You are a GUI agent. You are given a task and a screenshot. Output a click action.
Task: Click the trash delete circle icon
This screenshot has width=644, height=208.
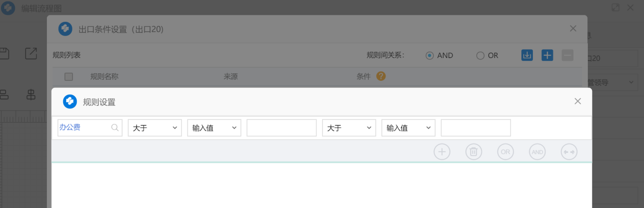click(x=473, y=152)
